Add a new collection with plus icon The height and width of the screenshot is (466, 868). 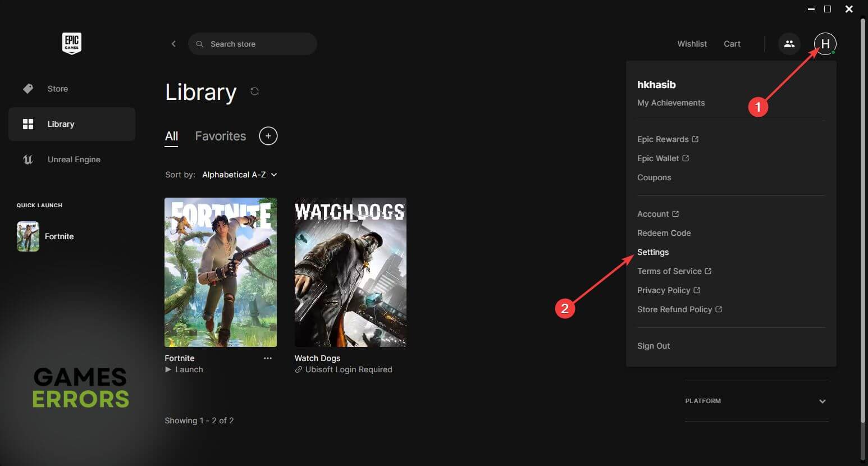(268, 136)
